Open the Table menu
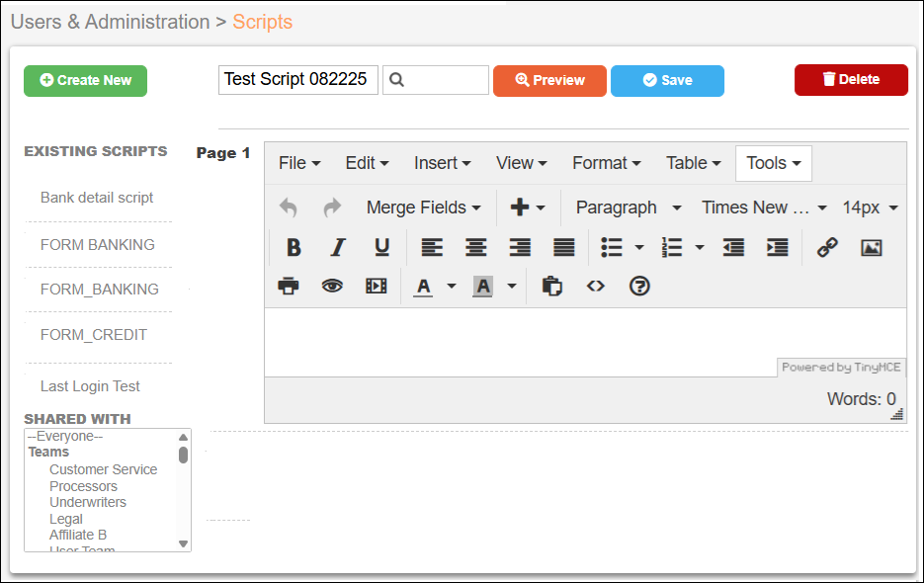The width and height of the screenshot is (924, 583). pos(694,163)
